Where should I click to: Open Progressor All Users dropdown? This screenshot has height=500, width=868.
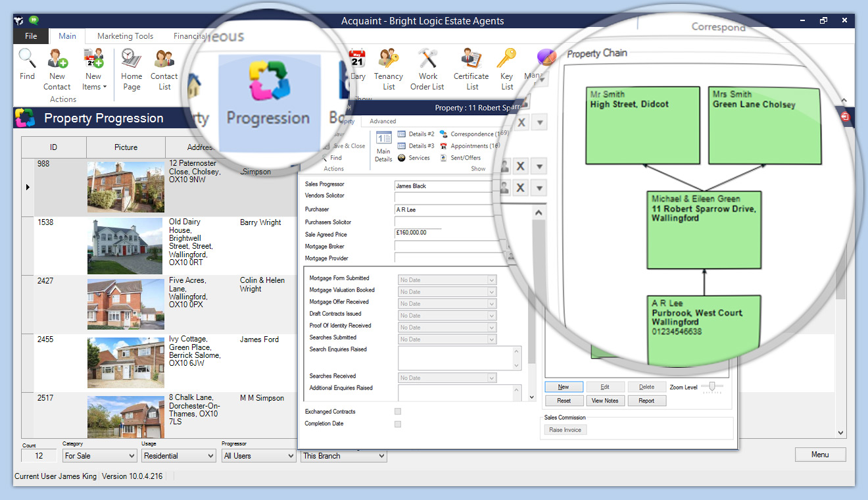click(x=258, y=455)
